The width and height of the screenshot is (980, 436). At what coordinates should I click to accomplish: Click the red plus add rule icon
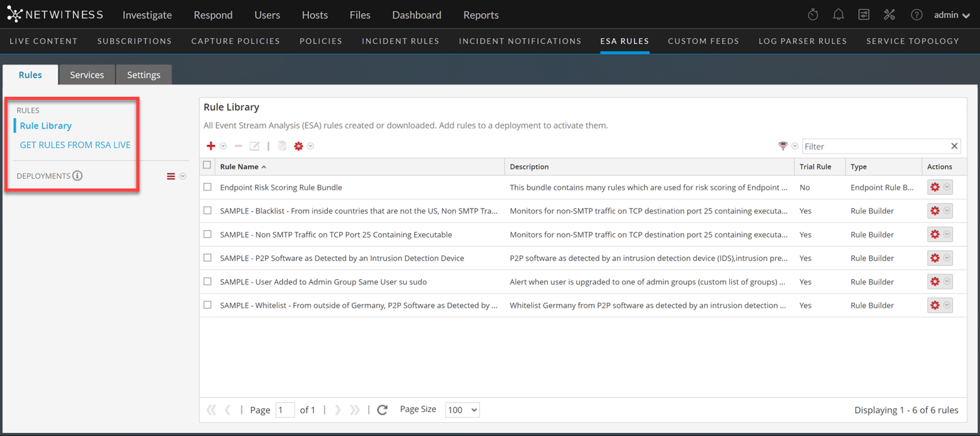tap(211, 146)
